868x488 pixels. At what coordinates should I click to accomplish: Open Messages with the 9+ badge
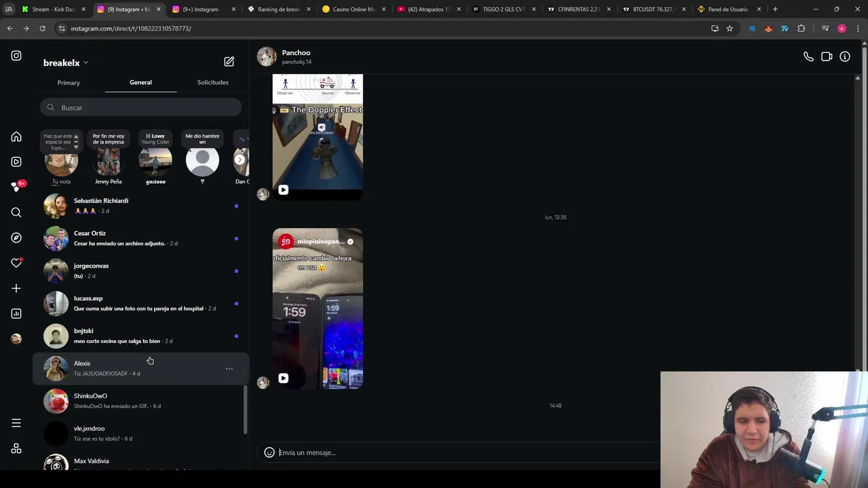click(18, 186)
